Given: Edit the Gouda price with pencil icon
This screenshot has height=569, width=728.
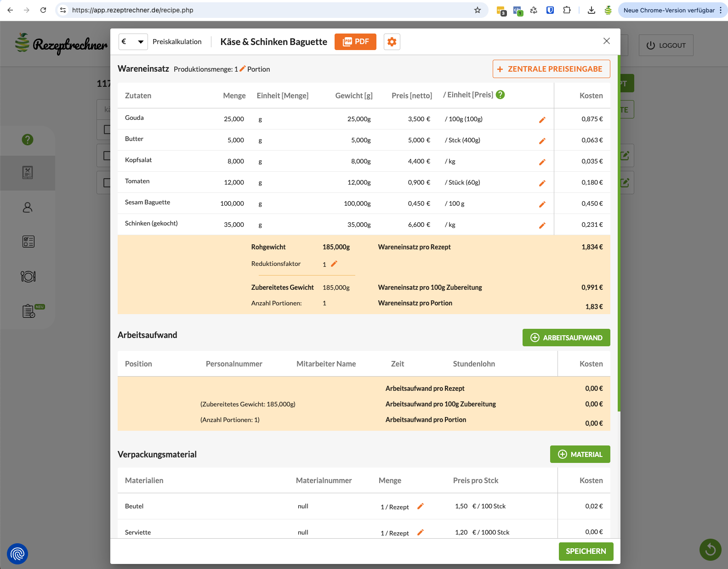Looking at the screenshot, I should (542, 120).
